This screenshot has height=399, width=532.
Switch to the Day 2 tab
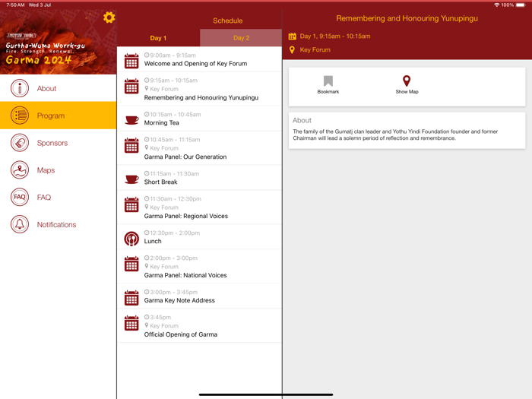coord(241,38)
